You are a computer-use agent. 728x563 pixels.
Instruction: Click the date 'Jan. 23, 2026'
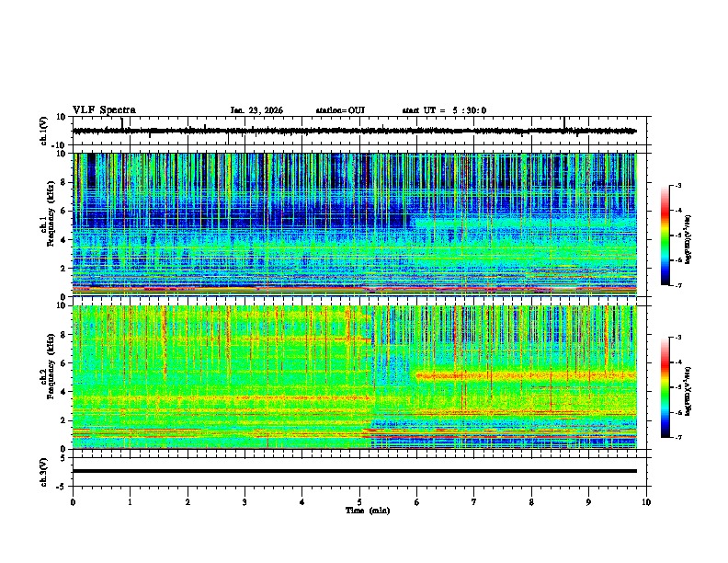point(256,110)
